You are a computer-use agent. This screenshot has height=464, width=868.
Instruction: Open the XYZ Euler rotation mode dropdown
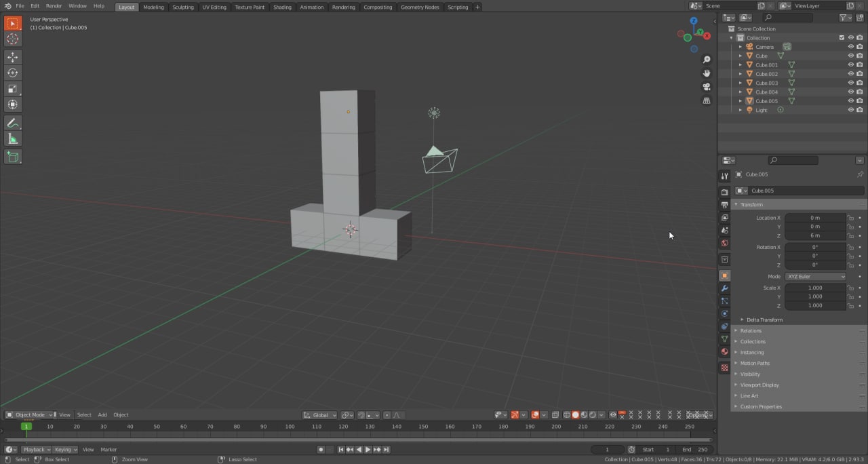click(816, 277)
